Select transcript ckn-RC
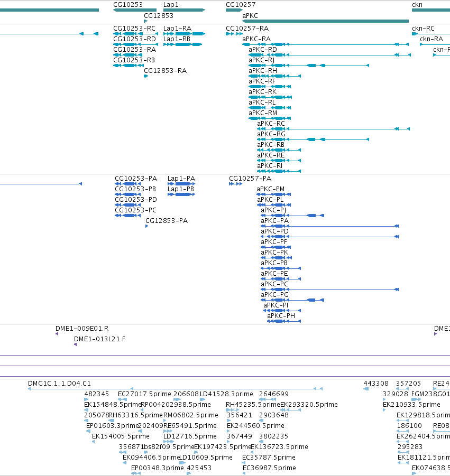The image size is (450, 476). pyautogui.click(x=423, y=28)
